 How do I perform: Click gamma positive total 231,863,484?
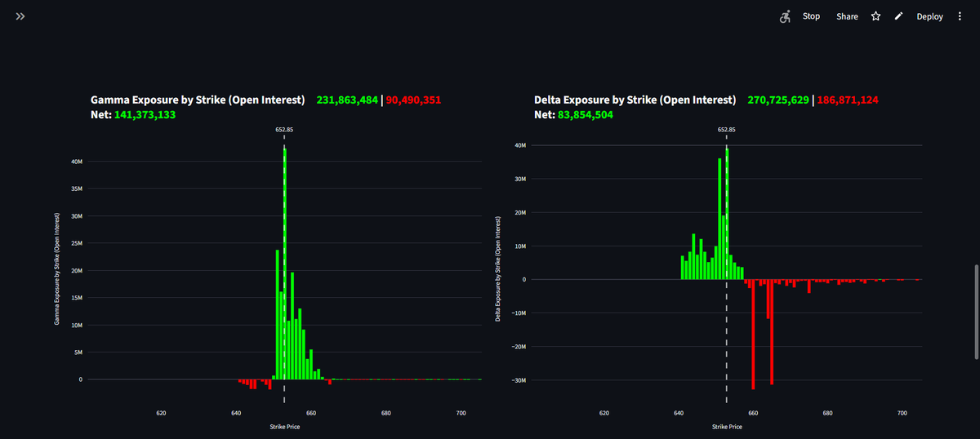[347, 100]
